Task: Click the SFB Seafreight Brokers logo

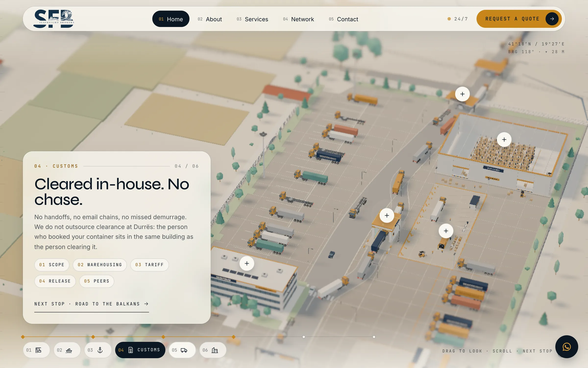Action: point(54,19)
